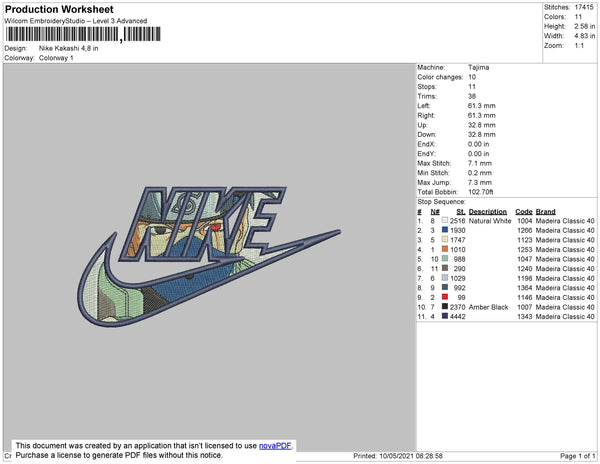600x464 pixels.
Task: Click the orange swatch for code 1253
Action: coord(445,249)
